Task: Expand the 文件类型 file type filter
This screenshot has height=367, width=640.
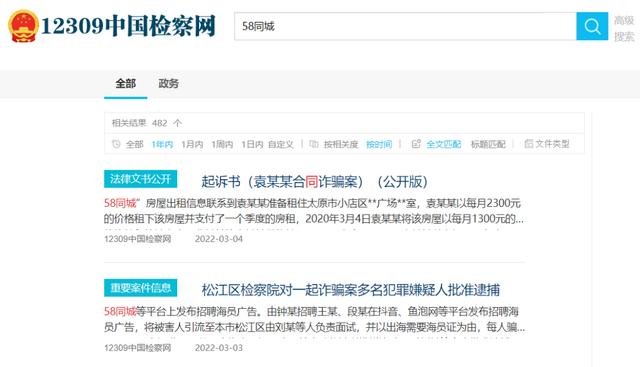Action: tap(552, 144)
